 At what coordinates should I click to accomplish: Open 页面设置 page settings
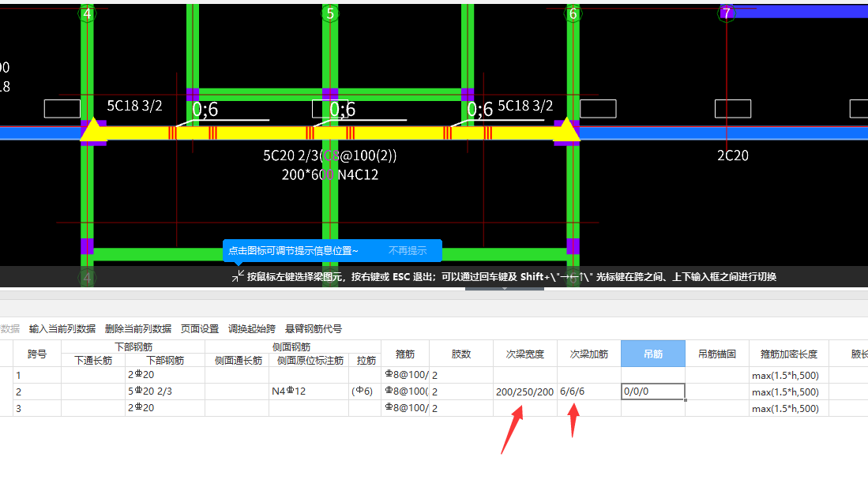[x=200, y=329]
